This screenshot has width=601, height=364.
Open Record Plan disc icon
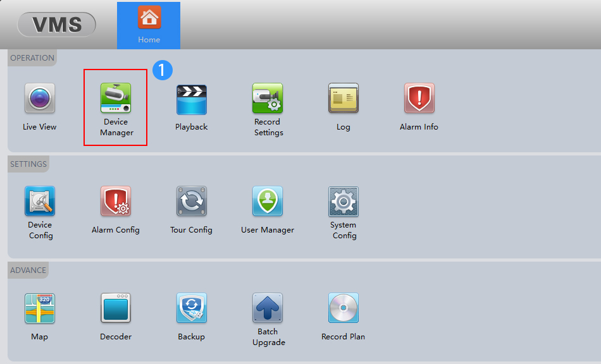tap(343, 308)
